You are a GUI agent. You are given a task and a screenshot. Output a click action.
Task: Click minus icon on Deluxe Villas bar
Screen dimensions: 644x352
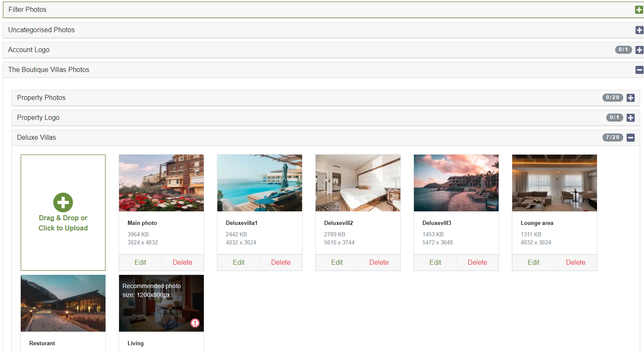tap(630, 137)
